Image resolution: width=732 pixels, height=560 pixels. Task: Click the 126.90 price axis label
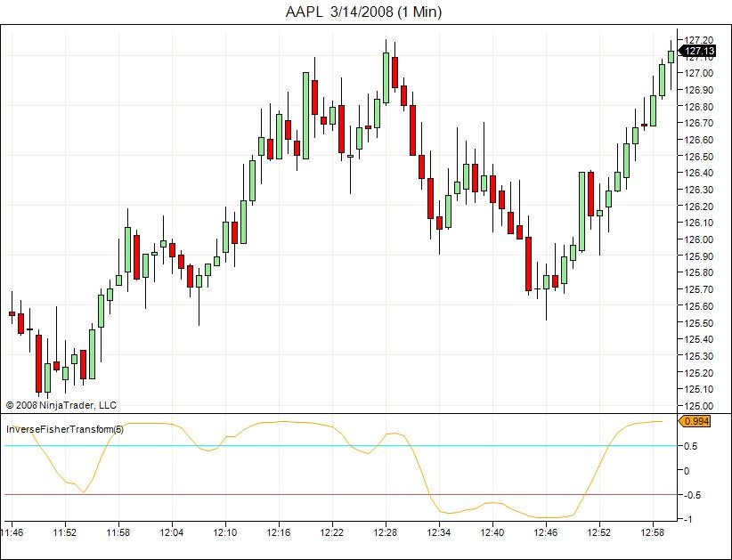pyautogui.click(x=698, y=90)
